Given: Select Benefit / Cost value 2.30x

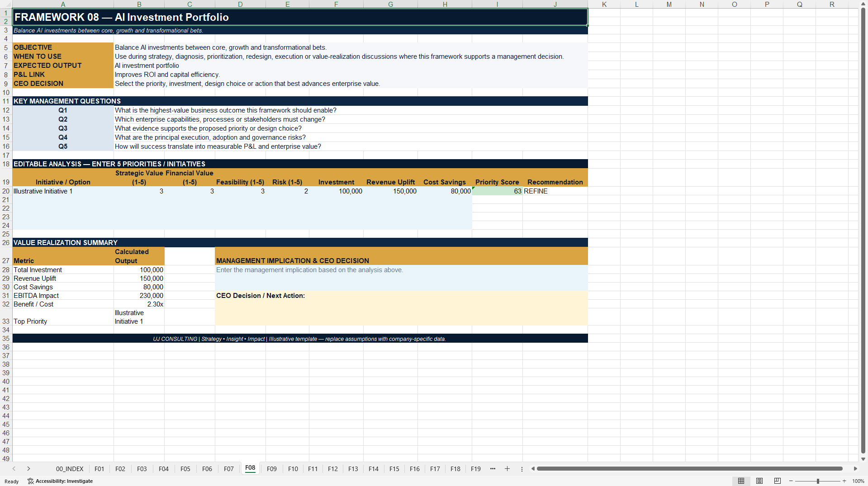Looking at the screenshot, I should (x=139, y=304).
